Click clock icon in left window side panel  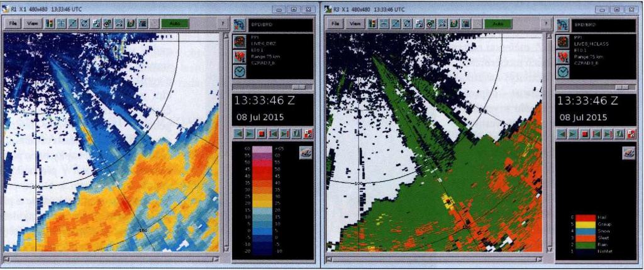coord(240,72)
